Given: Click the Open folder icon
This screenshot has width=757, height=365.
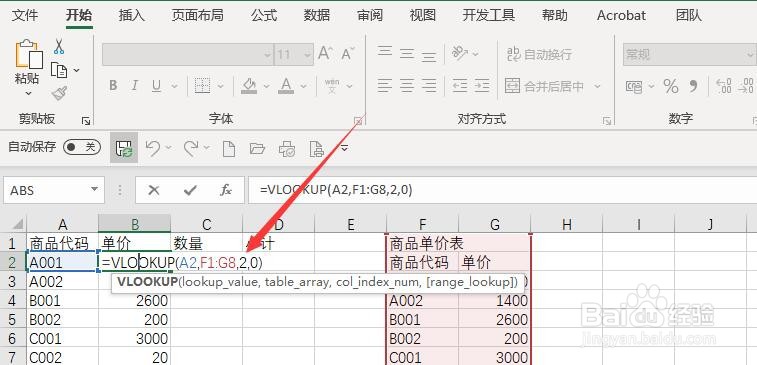Looking at the screenshot, I should coord(257,148).
